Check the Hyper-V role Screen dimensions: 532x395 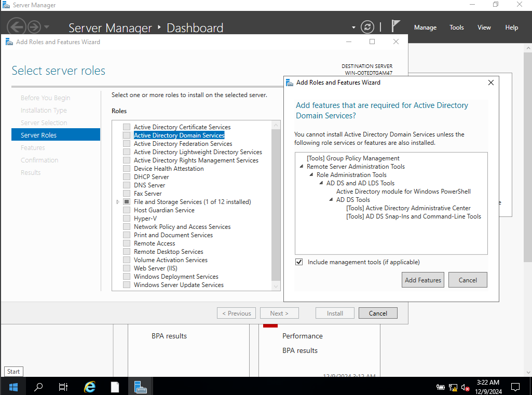pos(127,218)
